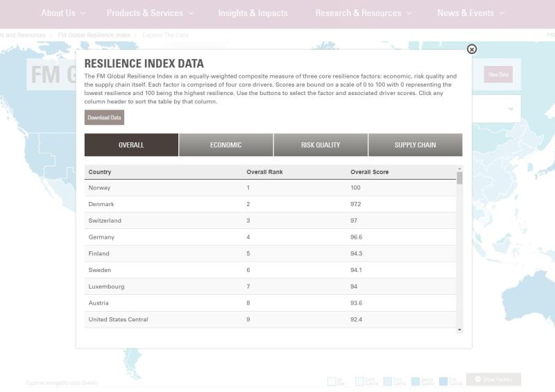Select the United States Central row
Image resolution: width=555 pixels, height=392 pixels.
(270, 319)
